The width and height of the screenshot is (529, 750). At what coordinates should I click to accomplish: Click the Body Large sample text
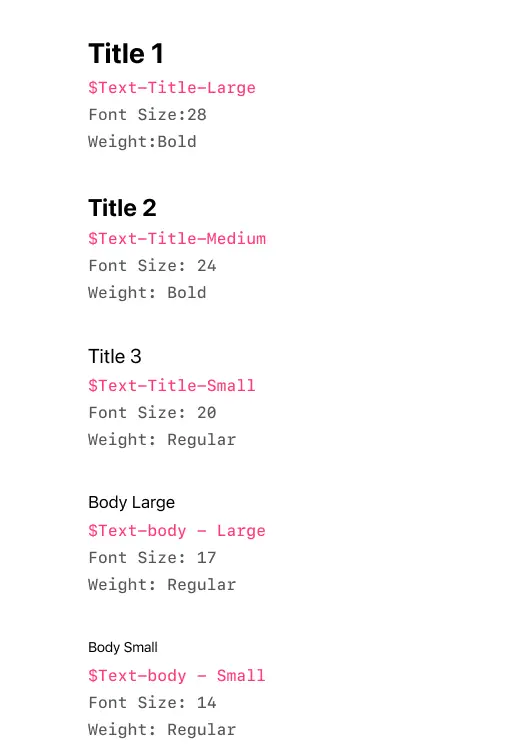point(132,502)
